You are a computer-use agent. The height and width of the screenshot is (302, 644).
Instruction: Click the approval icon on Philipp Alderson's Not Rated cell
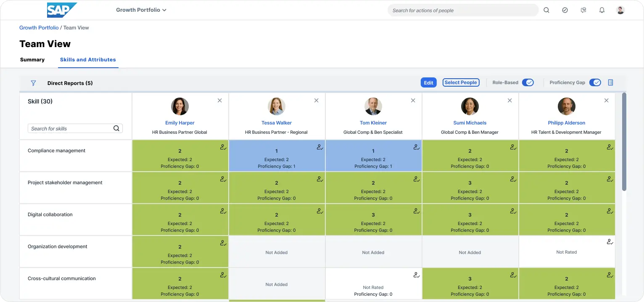point(610,241)
